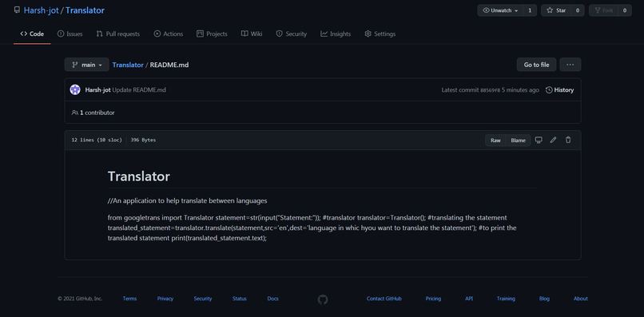Open Harsh-jot commit author link
Image resolution: width=644 pixels, height=317 pixels.
point(97,90)
